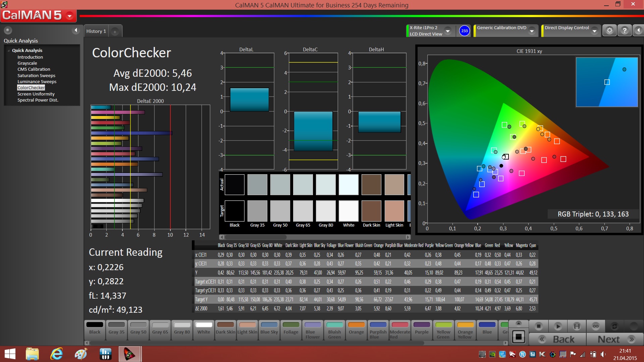Open settings gear icon
The height and width of the screenshot is (362, 644).
tap(609, 31)
